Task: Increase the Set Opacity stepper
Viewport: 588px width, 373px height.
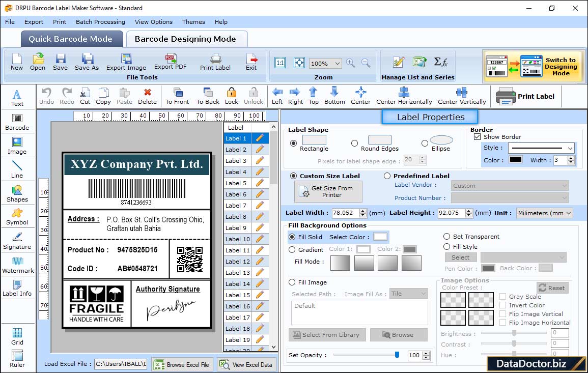Action: pyautogui.click(x=426, y=353)
